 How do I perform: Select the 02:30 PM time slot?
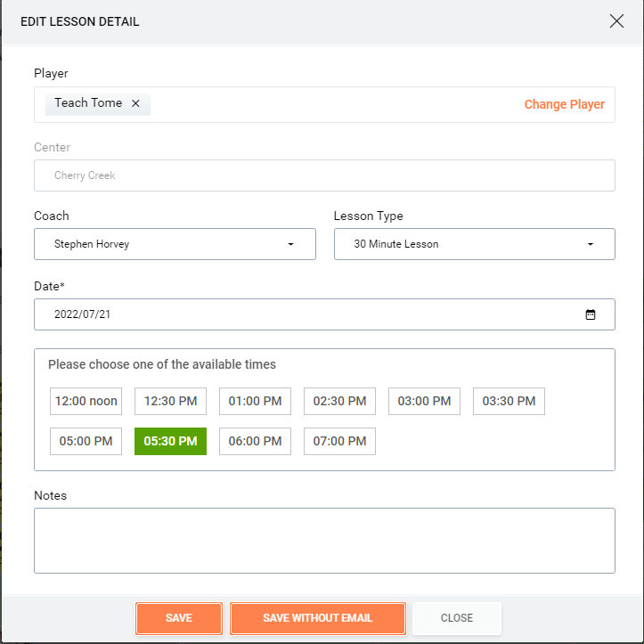pos(339,401)
